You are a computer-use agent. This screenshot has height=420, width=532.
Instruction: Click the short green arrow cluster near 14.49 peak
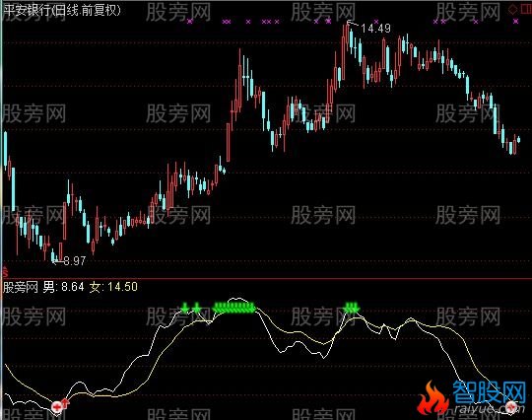351,308
